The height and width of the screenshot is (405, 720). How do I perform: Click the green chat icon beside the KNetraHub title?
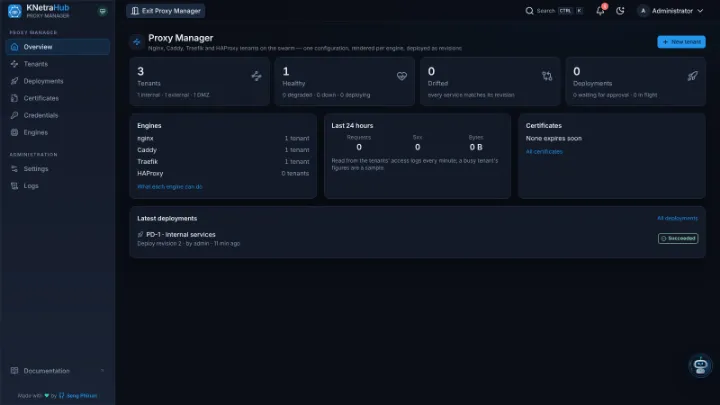[102, 11]
